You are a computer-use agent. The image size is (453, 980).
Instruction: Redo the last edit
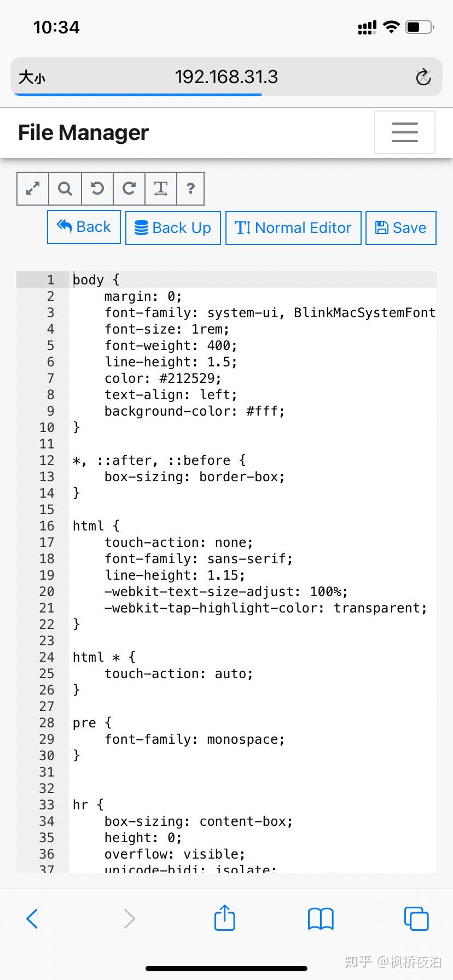[129, 189]
